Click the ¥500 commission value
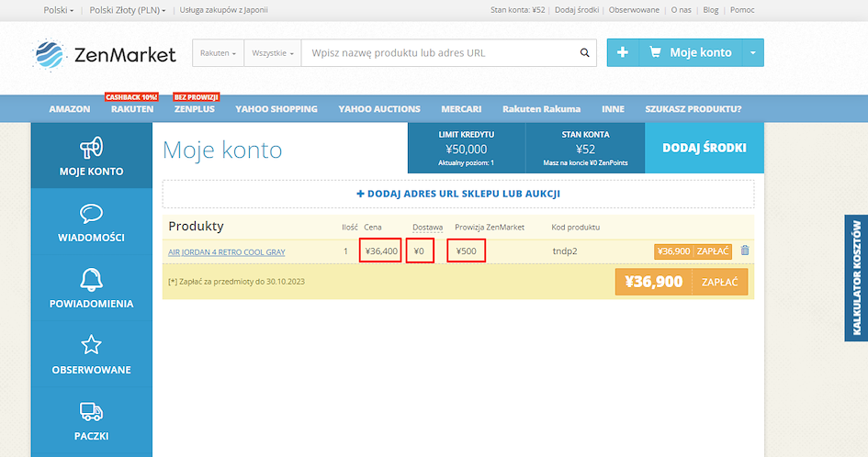868x457 pixels. pos(466,251)
